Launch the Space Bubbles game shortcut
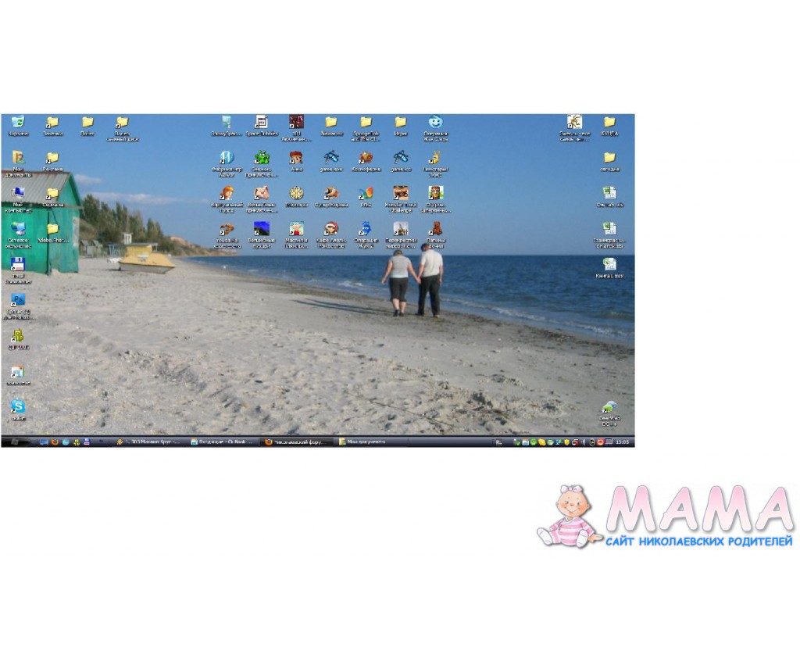800x672 pixels. point(262,122)
